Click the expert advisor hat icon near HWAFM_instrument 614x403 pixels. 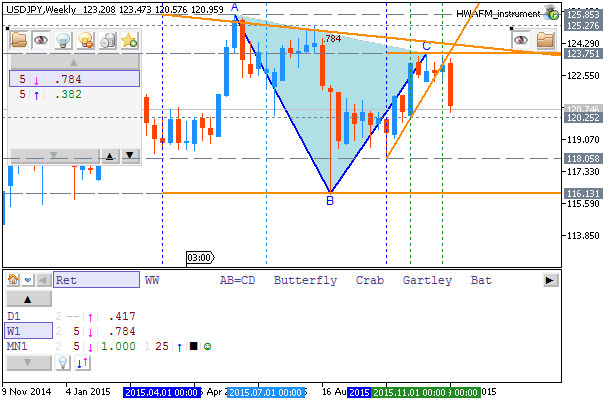pos(552,13)
